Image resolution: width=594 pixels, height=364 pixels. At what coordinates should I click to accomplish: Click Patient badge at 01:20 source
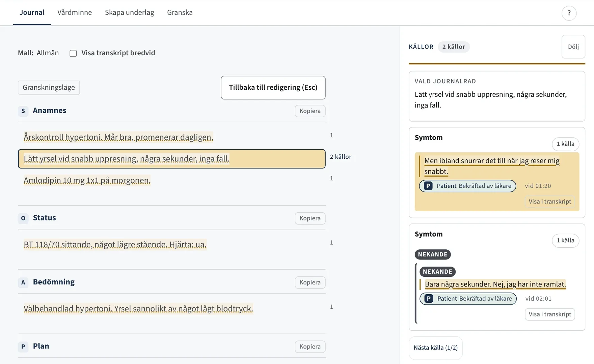(467, 186)
